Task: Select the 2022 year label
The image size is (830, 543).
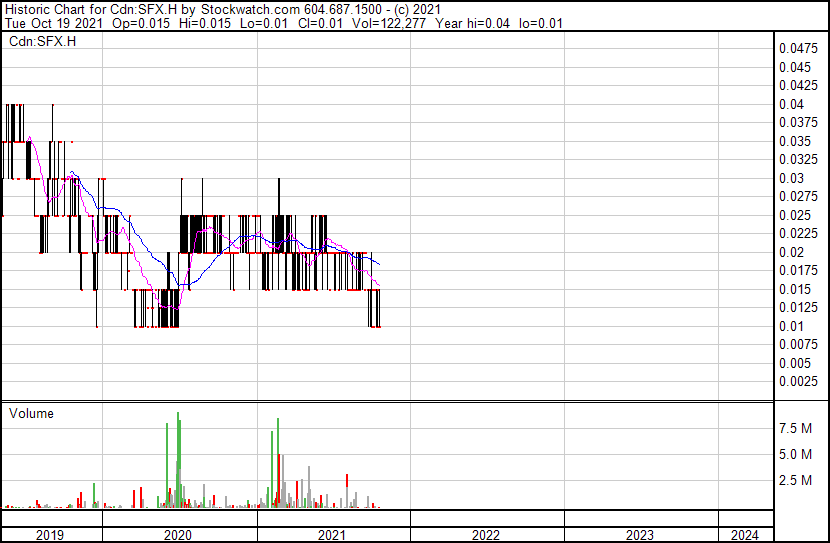Action: (486, 535)
